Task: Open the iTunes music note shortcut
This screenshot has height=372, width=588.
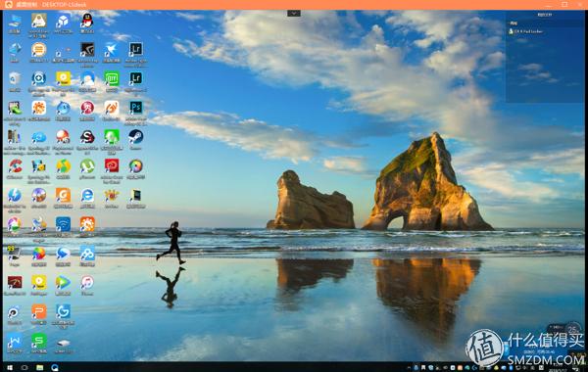Action: click(87, 285)
